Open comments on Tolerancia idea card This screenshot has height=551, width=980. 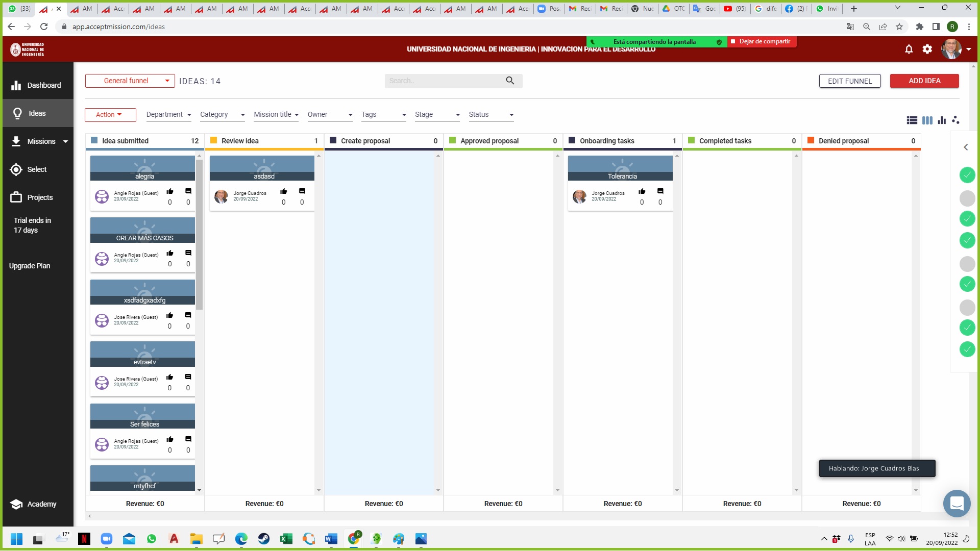(660, 191)
